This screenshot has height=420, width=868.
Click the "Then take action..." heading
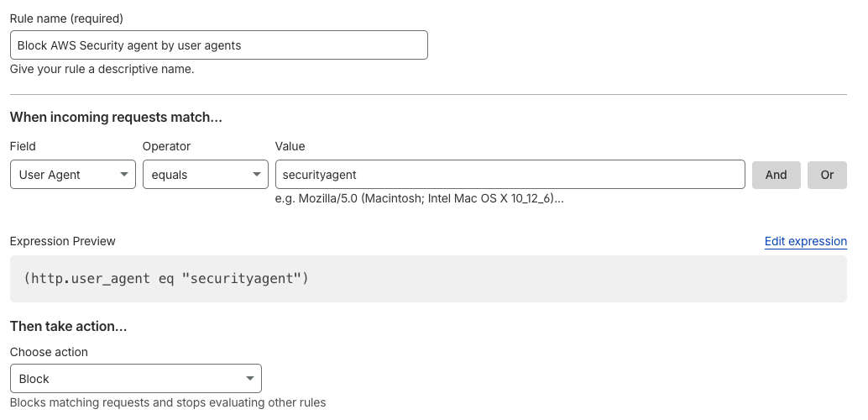[68, 326]
